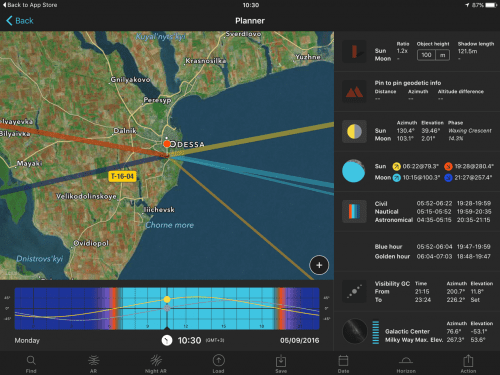The width and height of the screenshot is (500, 375).
Task: Tap the moonrise time 10:15@100.3°
Action: tap(421, 178)
